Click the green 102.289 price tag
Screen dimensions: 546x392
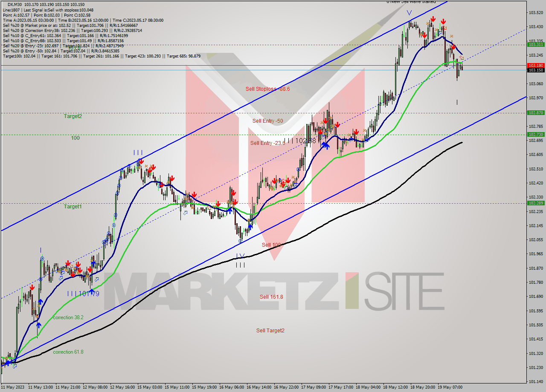535,203
